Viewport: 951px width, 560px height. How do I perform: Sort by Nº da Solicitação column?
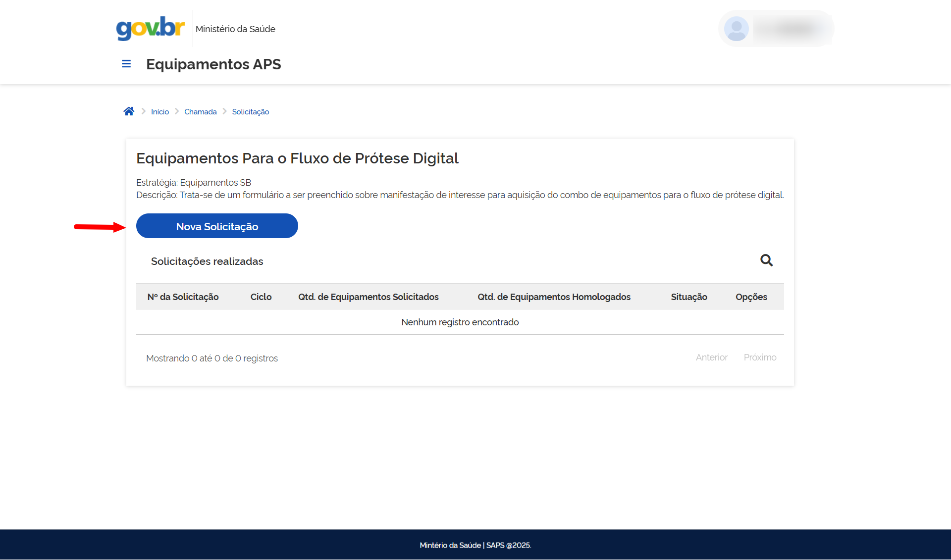pyautogui.click(x=183, y=297)
